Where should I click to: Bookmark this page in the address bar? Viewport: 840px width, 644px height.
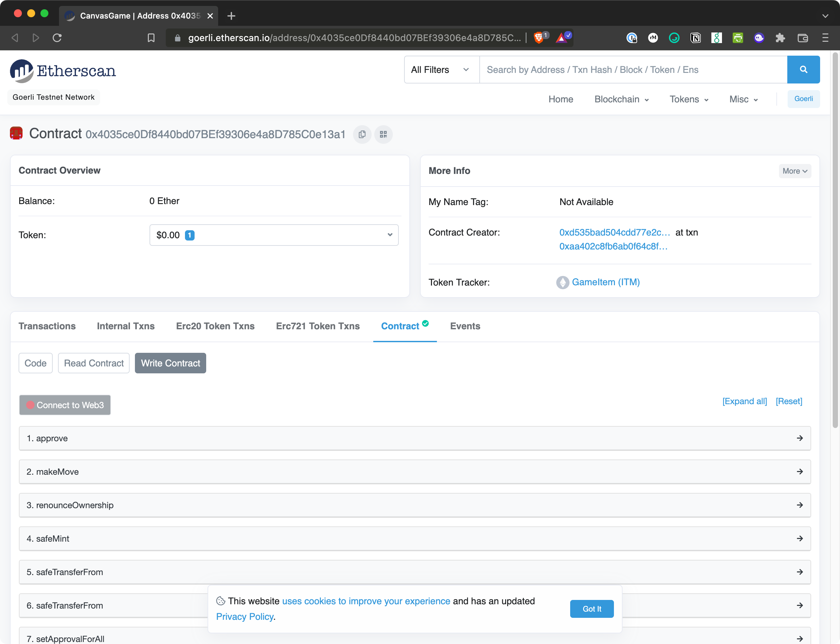click(x=151, y=37)
